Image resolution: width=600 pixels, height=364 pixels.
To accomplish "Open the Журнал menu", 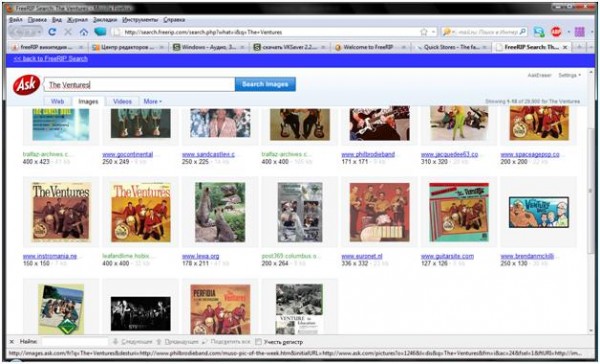I will click(x=77, y=20).
